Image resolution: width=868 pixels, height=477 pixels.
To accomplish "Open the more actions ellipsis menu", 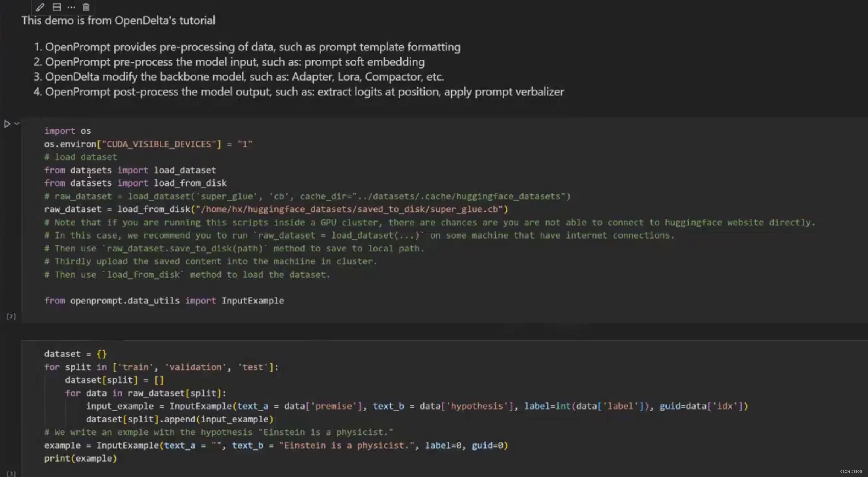I will (71, 7).
